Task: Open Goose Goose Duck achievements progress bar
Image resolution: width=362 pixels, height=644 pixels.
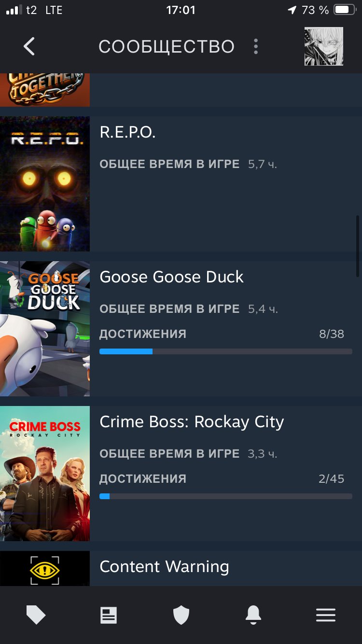Action: point(226,351)
